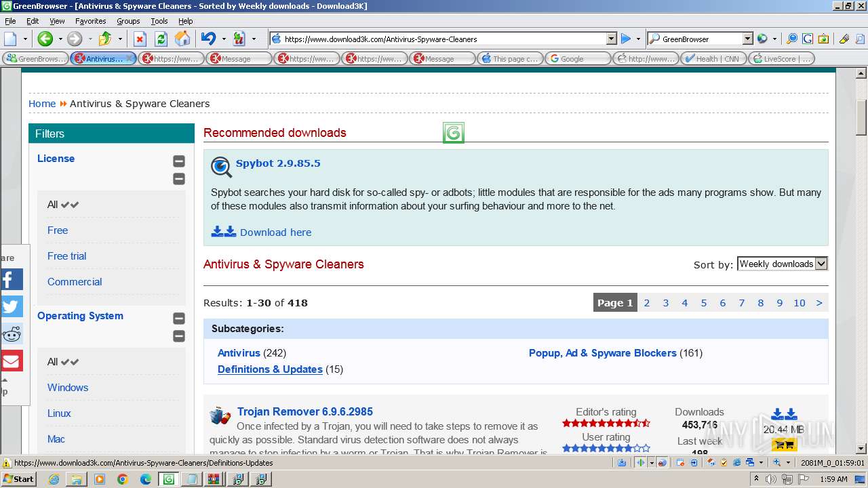Click the grey Forward navigation arrow

74,39
